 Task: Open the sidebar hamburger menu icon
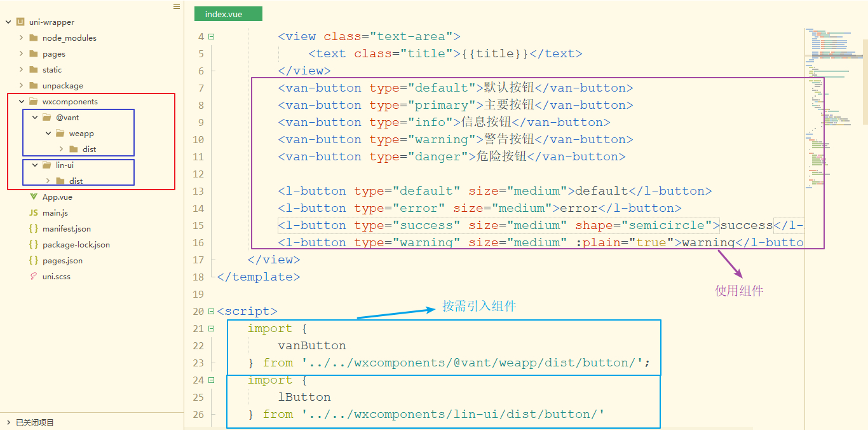pos(177,6)
